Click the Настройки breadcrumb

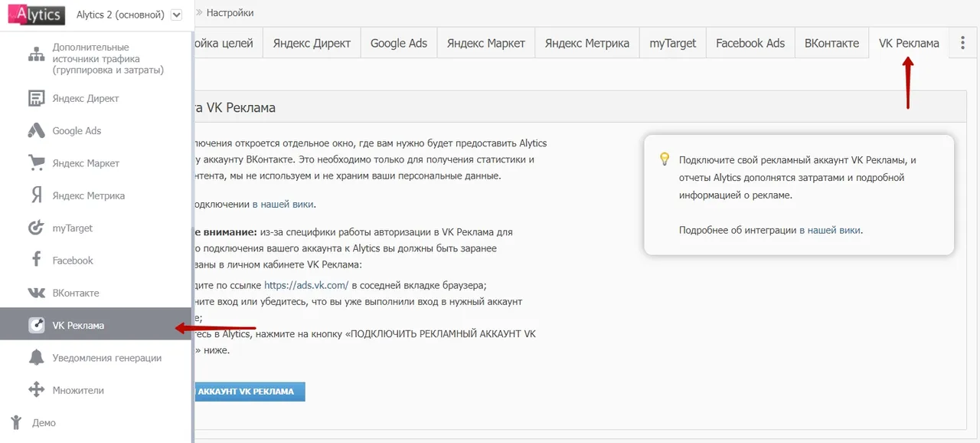[x=230, y=13]
